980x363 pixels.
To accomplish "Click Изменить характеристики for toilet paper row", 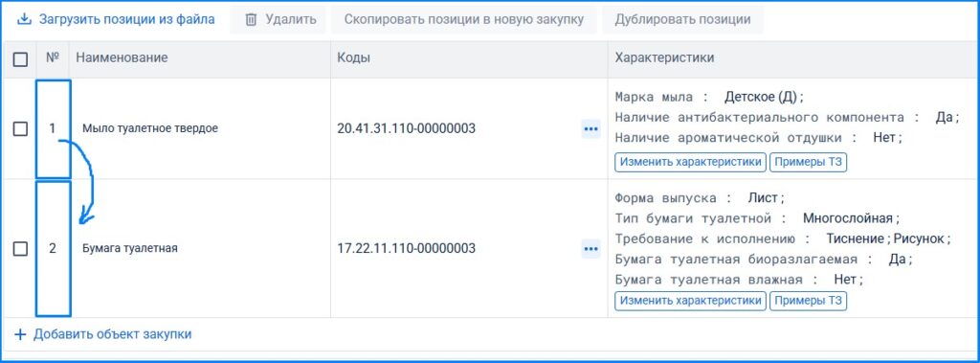I will tap(691, 301).
